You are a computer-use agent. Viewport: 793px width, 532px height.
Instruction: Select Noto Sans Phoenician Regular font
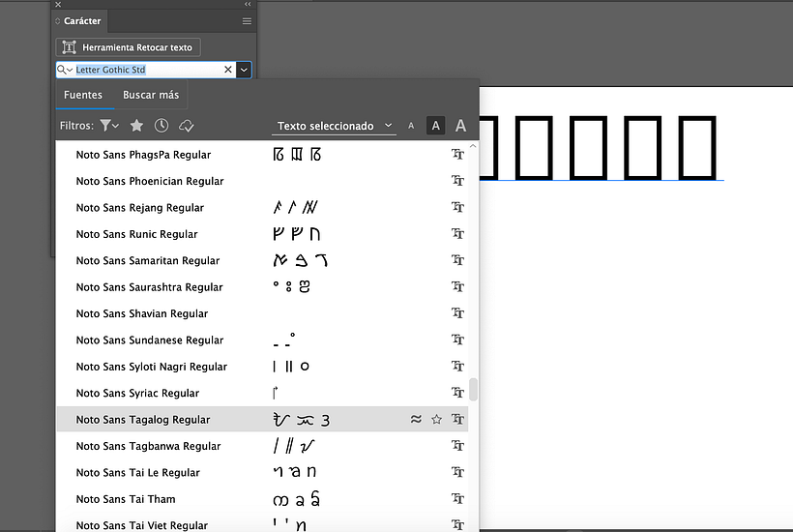coord(262,181)
